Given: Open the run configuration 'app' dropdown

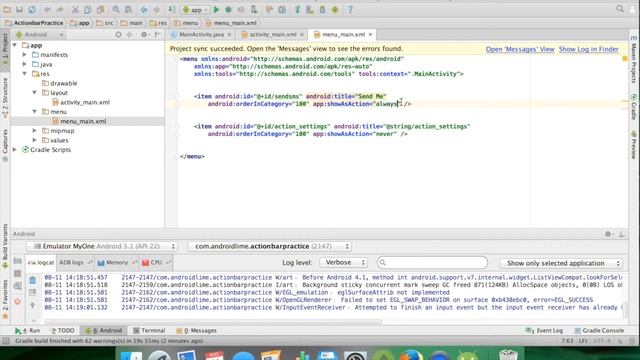Looking at the screenshot, I should pos(196,9).
